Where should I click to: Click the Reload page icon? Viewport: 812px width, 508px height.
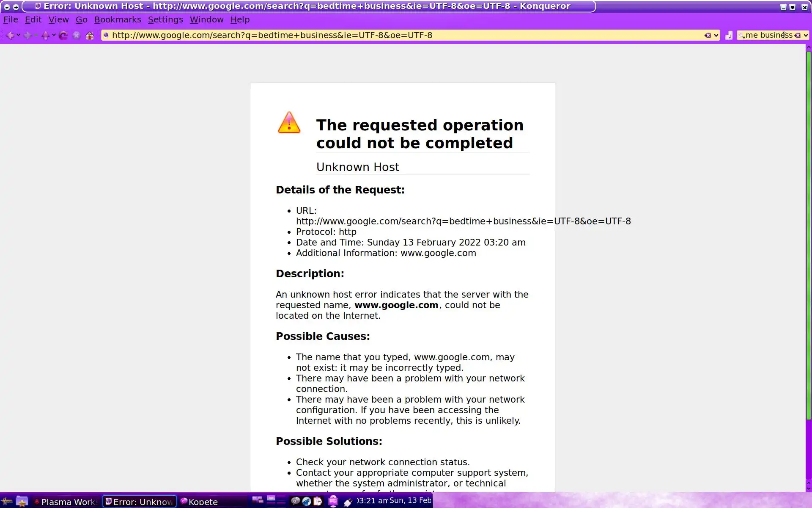coord(63,36)
